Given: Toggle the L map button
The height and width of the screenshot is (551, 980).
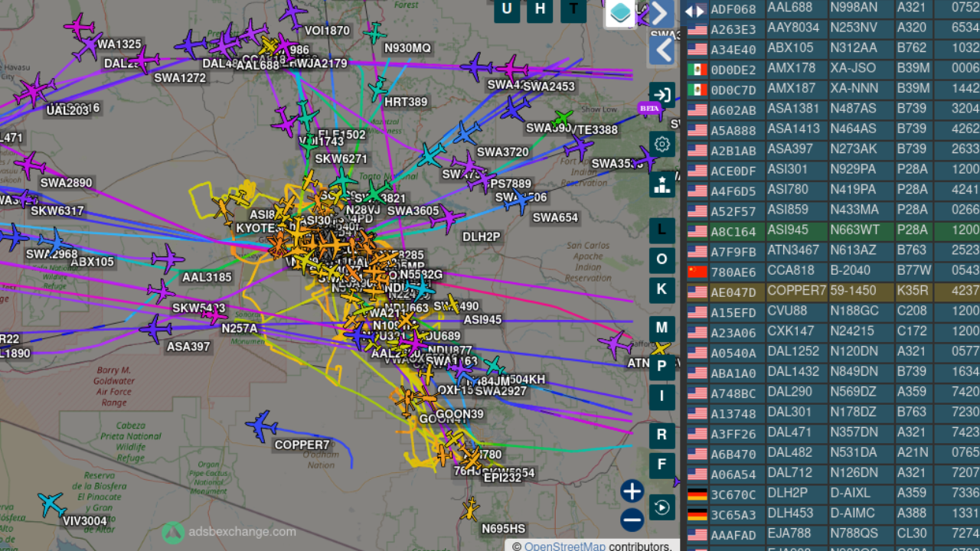Looking at the screenshot, I should 662,230.
